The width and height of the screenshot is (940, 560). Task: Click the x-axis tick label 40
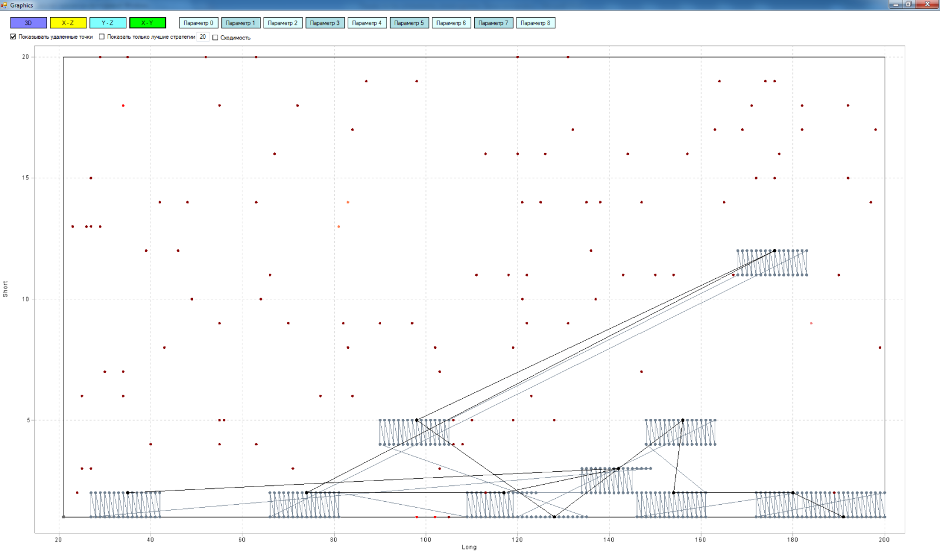click(x=151, y=540)
